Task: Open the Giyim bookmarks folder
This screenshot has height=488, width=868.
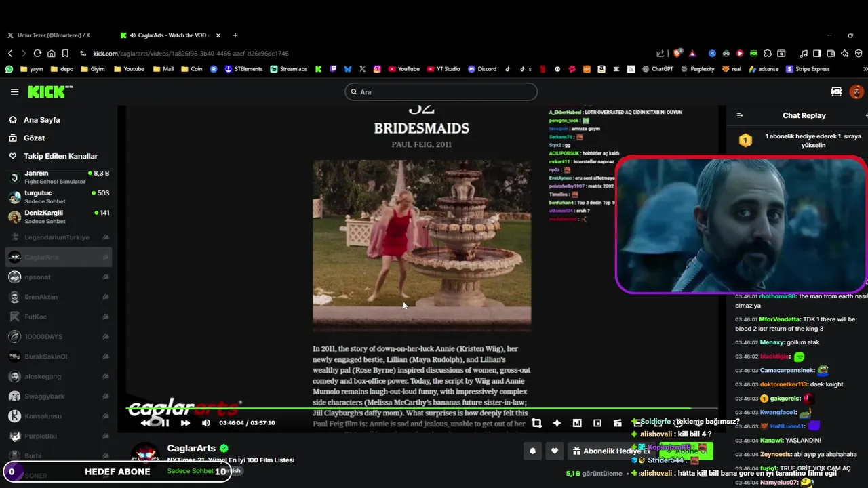Action: [x=93, y=69]
